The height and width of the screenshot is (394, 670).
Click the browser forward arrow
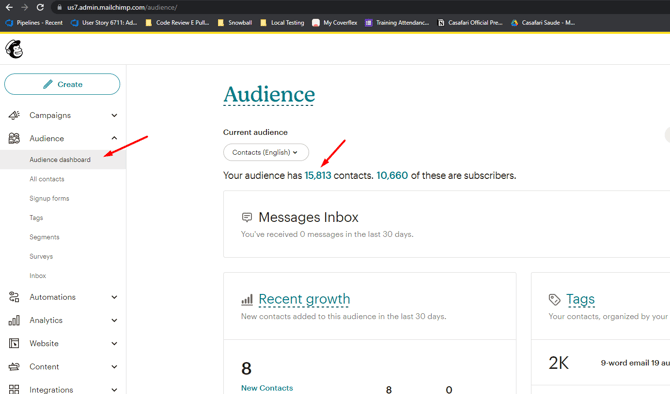tap(24, 7)
